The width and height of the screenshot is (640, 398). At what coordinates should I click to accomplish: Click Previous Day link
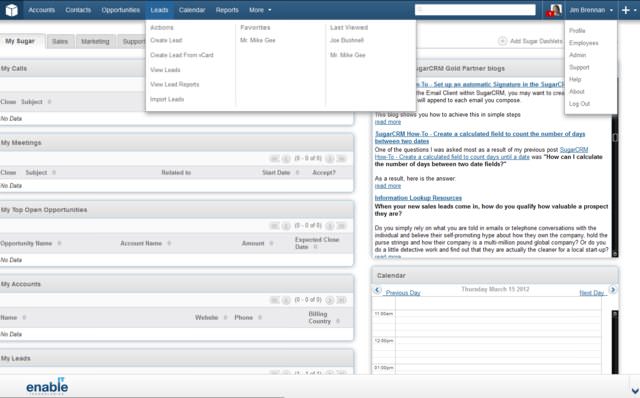pyautogui.click(x=403, y=293)
